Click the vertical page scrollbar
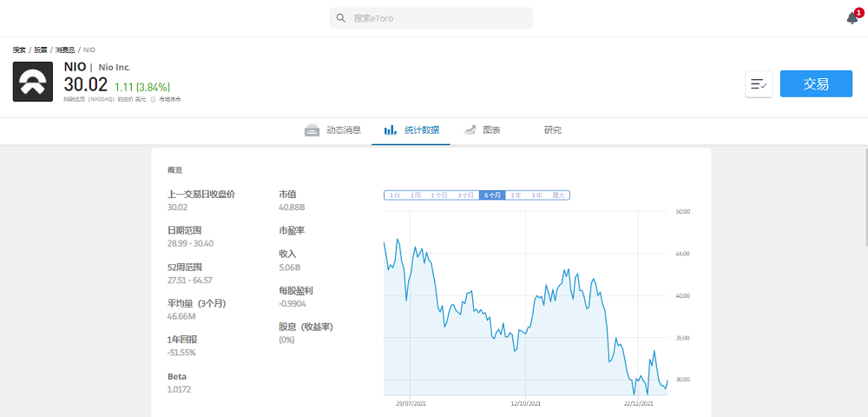Screen dimensions: 868x417 pos(865,198)
